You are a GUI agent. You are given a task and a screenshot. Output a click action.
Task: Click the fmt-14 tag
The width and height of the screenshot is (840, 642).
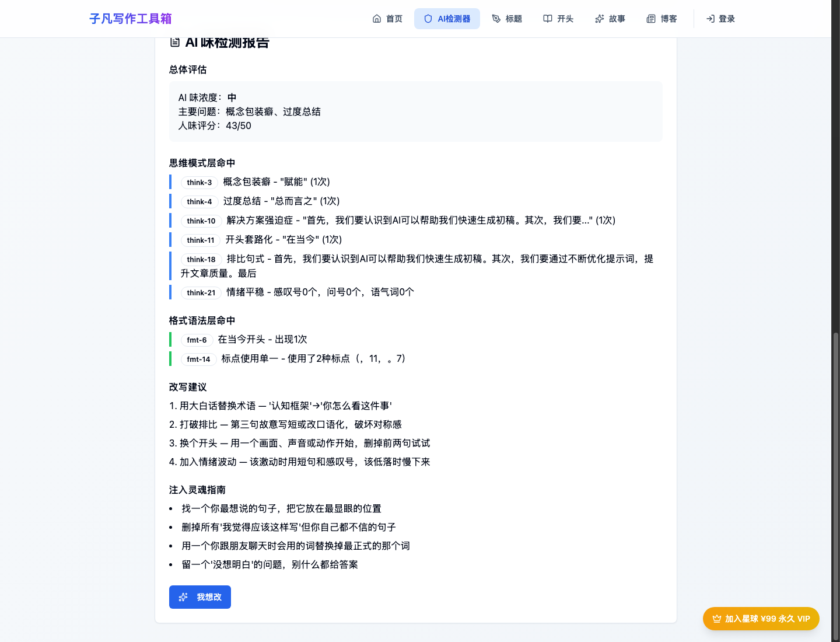point(198,360)
